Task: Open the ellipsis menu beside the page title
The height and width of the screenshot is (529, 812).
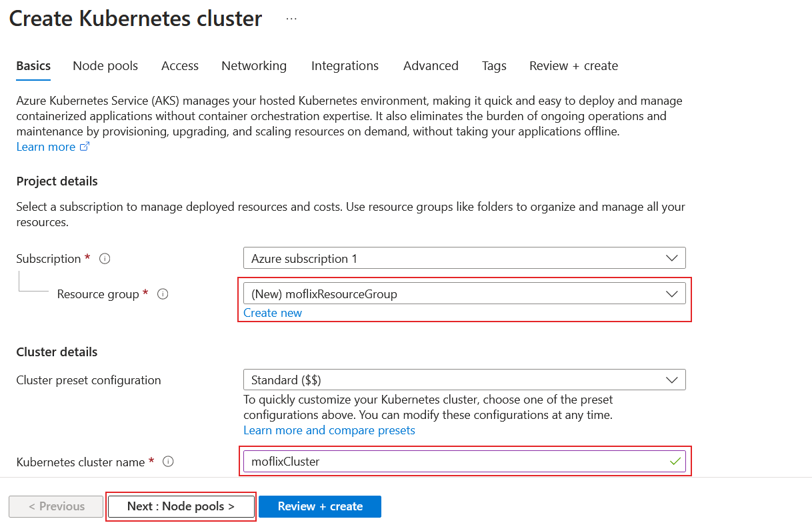Action: click(x=291, y=18)
